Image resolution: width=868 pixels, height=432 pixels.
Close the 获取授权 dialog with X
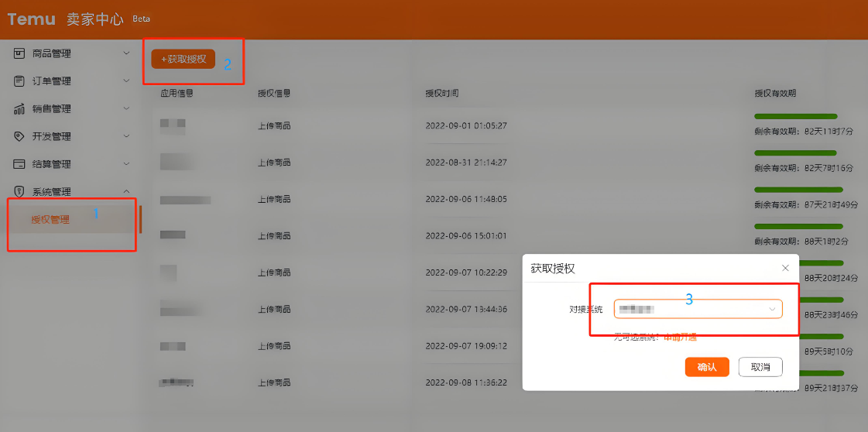[x=785, y=268]
